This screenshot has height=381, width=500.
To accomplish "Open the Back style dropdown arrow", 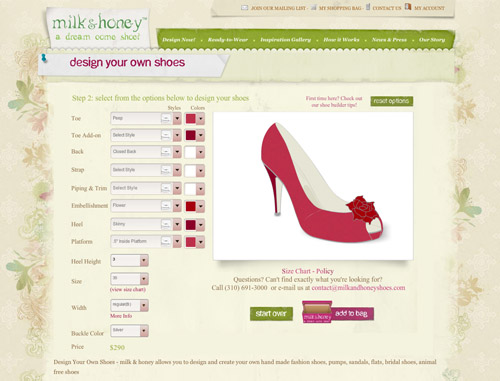I will coord(177,152).
